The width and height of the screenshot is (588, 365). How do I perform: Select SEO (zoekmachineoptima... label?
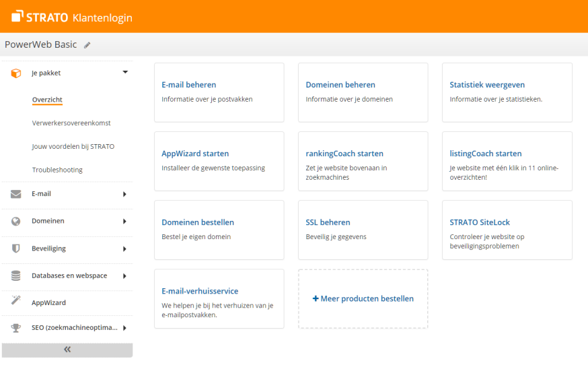(74, 327)
